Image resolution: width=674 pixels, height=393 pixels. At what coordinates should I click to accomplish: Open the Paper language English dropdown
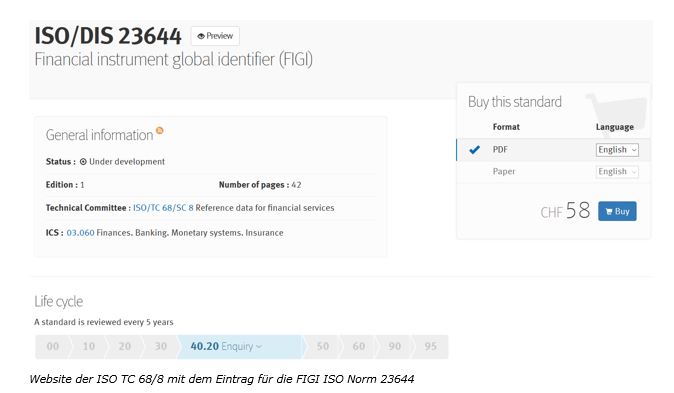617,172
